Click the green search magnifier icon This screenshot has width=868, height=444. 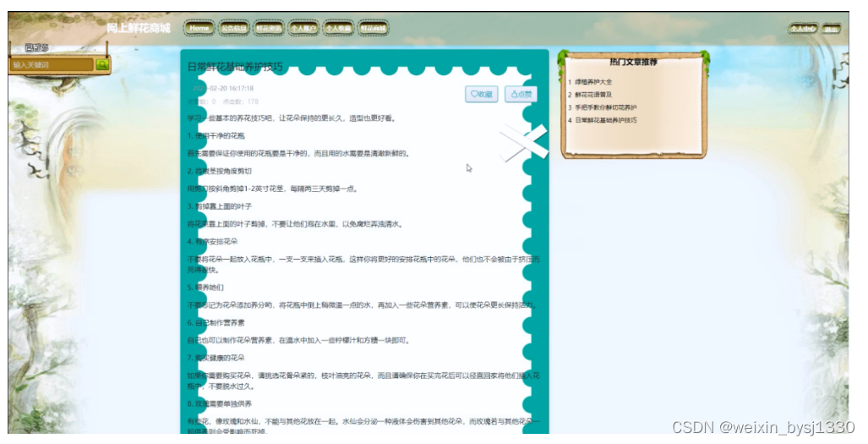(x=102, y=65)
